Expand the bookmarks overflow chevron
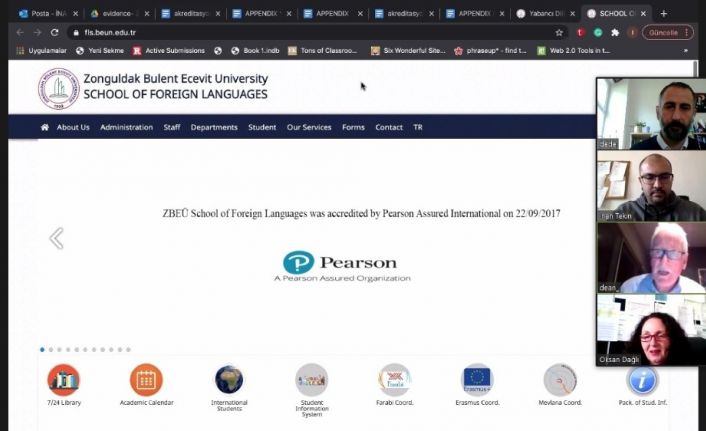This screenshot has height=431, width=706. pyautogui.click(x=685, y=50)
